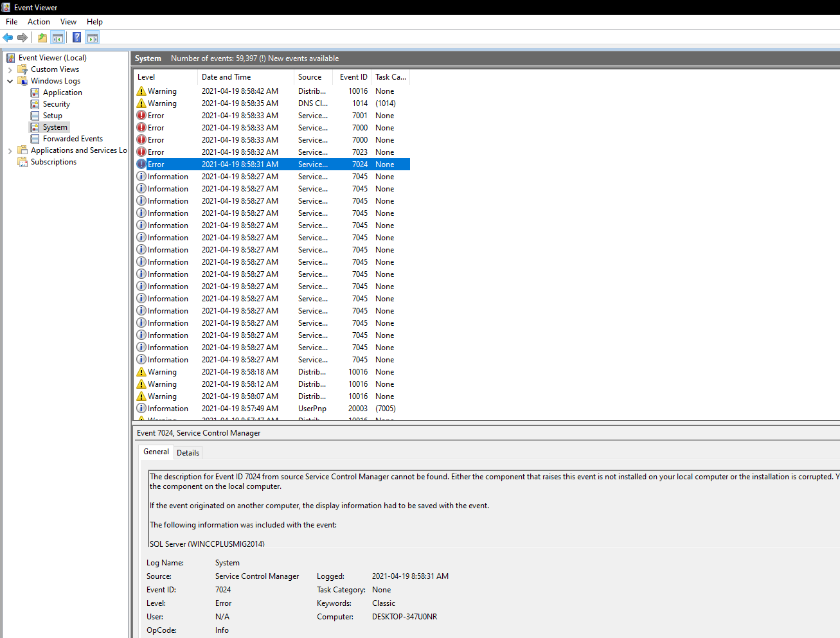Expand the Custom Views node
This screenshot has width=840, height=638.
(10, 69)
